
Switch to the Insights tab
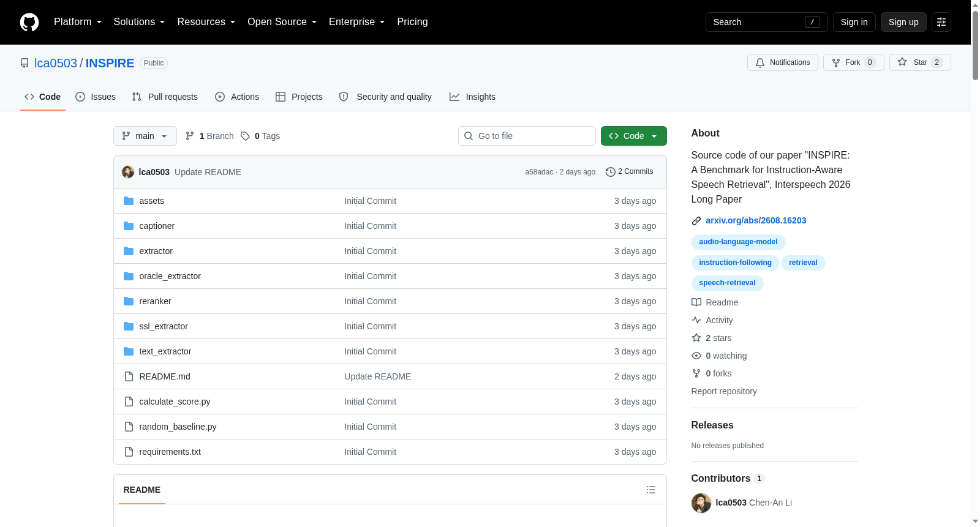(472, 97)
